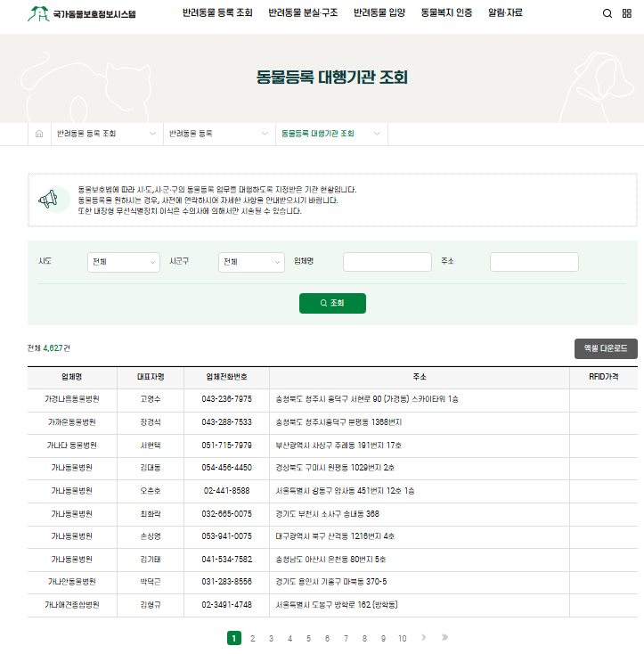Open the site search magnifier icon

(x=607, y=13)
